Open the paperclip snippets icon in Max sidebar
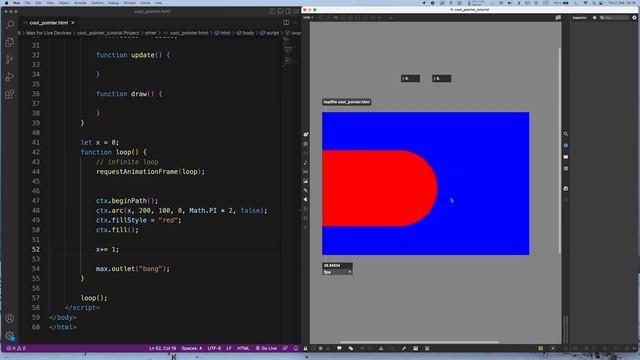Viewport: 640px width, 360px height. point(306,191)
